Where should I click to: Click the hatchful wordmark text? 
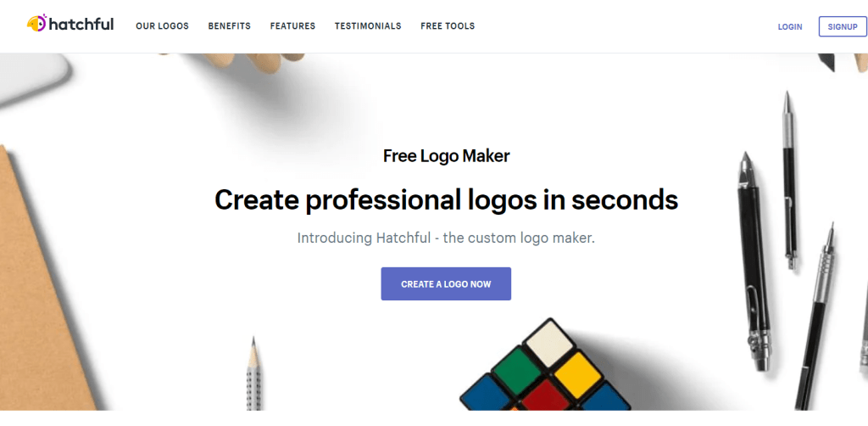[x=81, y=25]
